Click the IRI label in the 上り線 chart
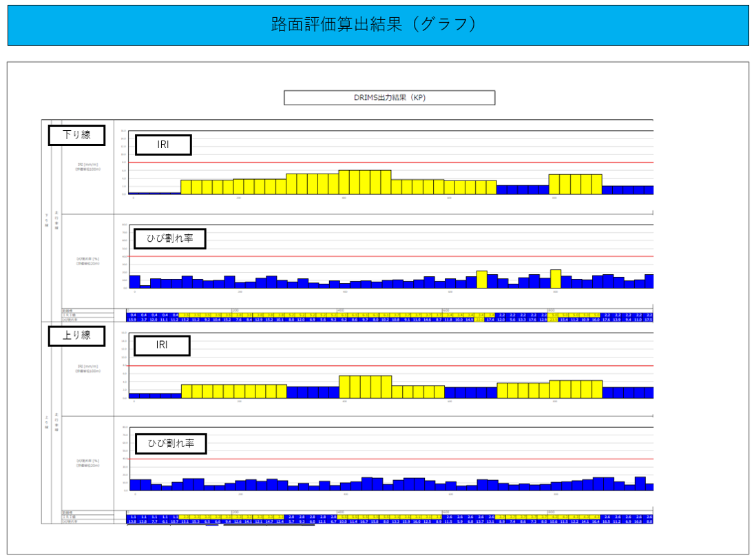The width and height of the screenshot is (754, 560). (161, 345)
